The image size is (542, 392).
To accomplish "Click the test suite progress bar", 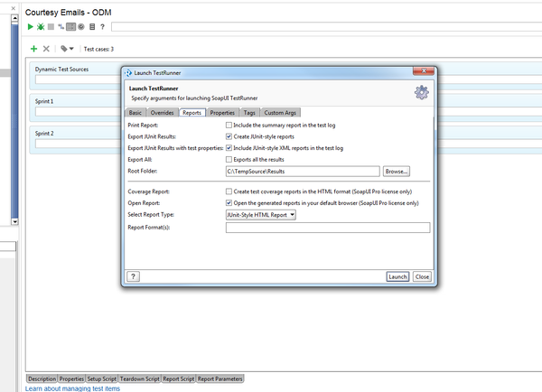I will [327, 26].
